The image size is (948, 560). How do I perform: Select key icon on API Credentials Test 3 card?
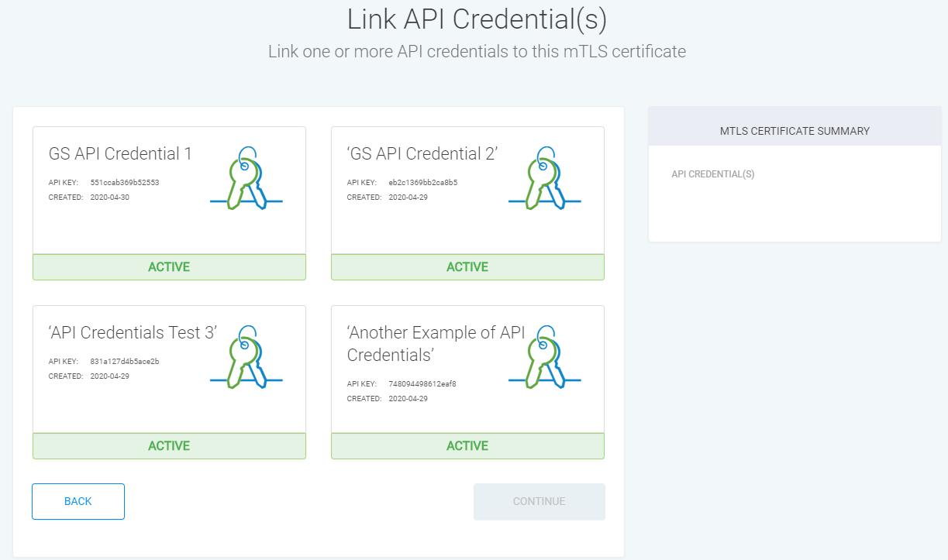tap(246, 358)
